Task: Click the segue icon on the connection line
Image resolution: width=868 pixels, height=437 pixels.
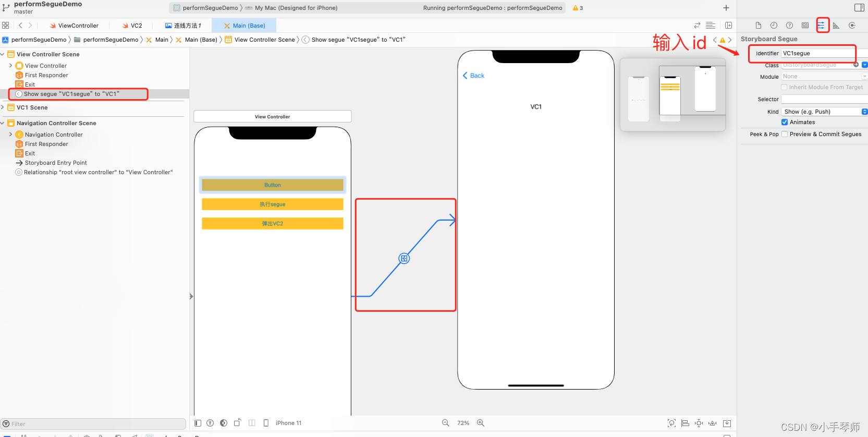Action: (x=404, y=259)
